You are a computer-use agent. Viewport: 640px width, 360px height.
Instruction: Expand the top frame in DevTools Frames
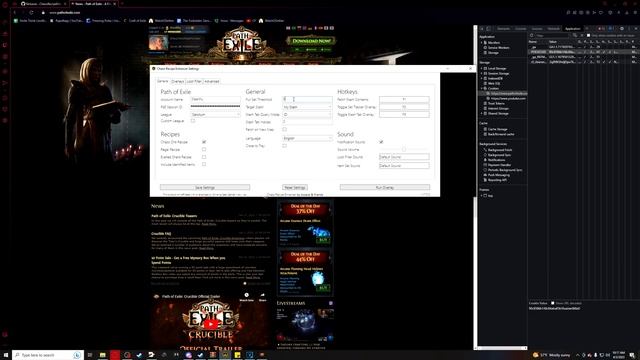click(482, 196)
